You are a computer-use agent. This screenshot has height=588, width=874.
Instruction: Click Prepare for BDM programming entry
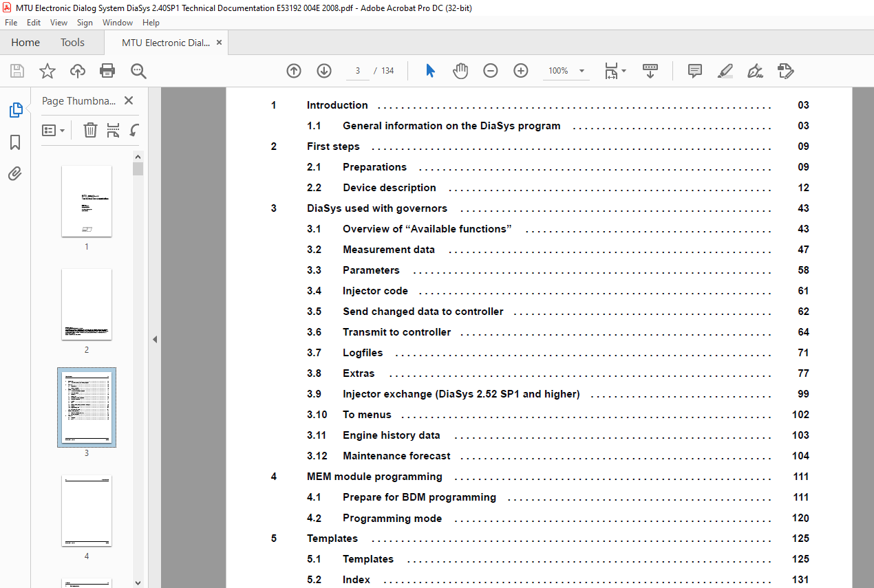point(419,497)
